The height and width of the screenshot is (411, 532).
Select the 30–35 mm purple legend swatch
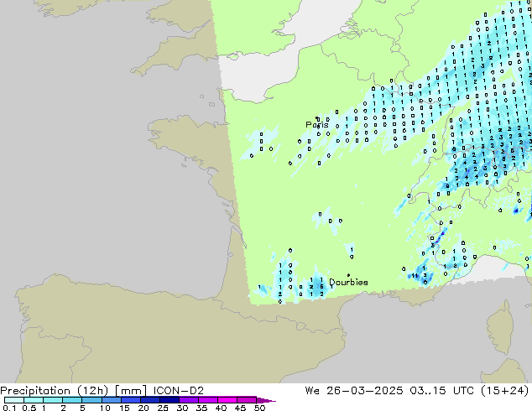(x=188, y=400)
